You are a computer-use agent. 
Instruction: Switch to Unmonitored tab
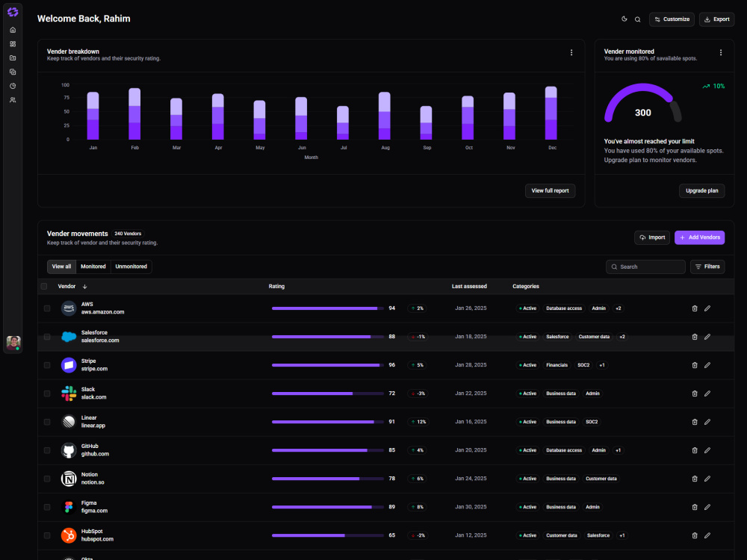point(131,267)
